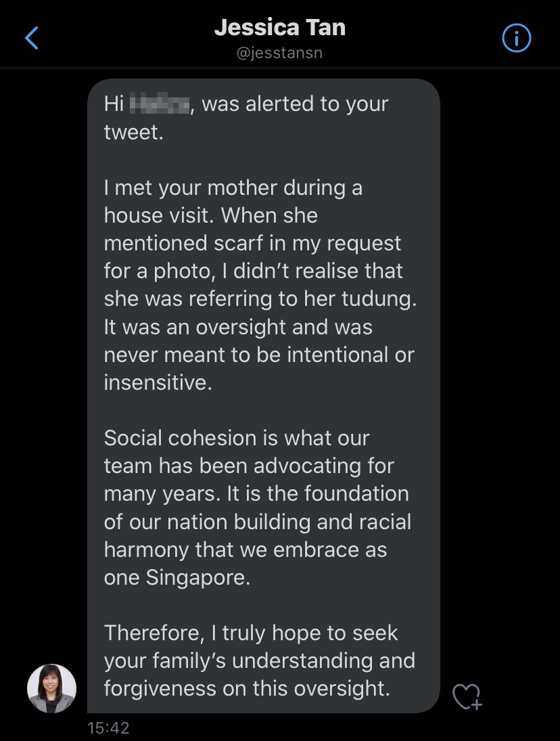Viewport: 560px width, 741px height.
Task: Select the line starting "house visit. When she"
Action: [x=210, y=216]
